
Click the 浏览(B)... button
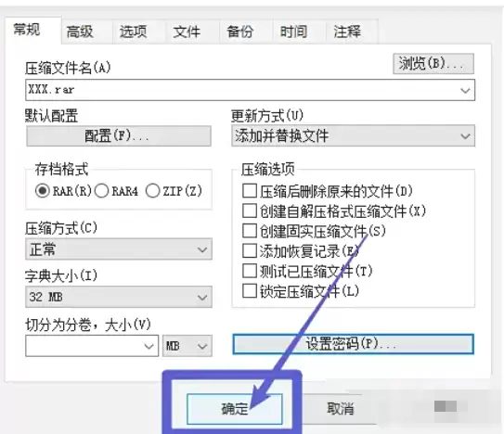coord(433,64)
